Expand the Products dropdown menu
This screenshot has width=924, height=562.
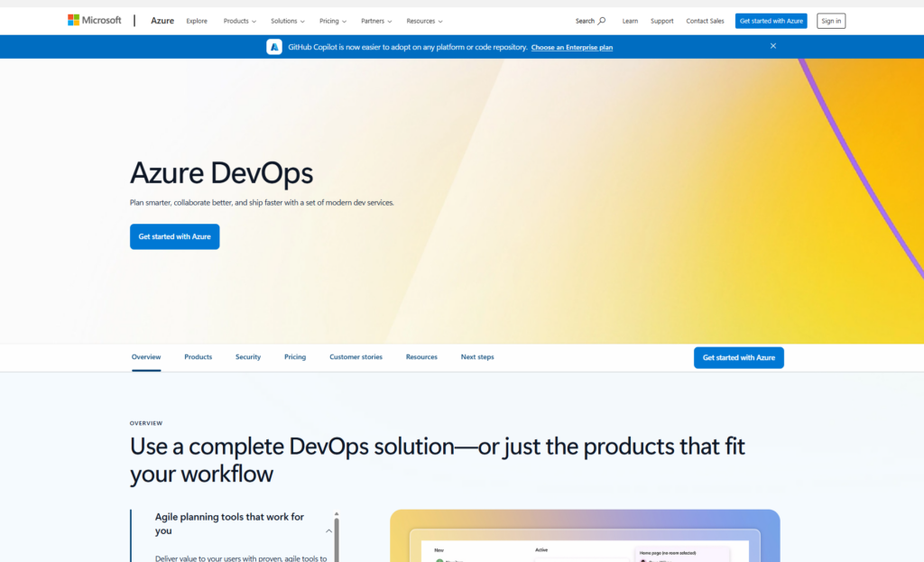240,21
